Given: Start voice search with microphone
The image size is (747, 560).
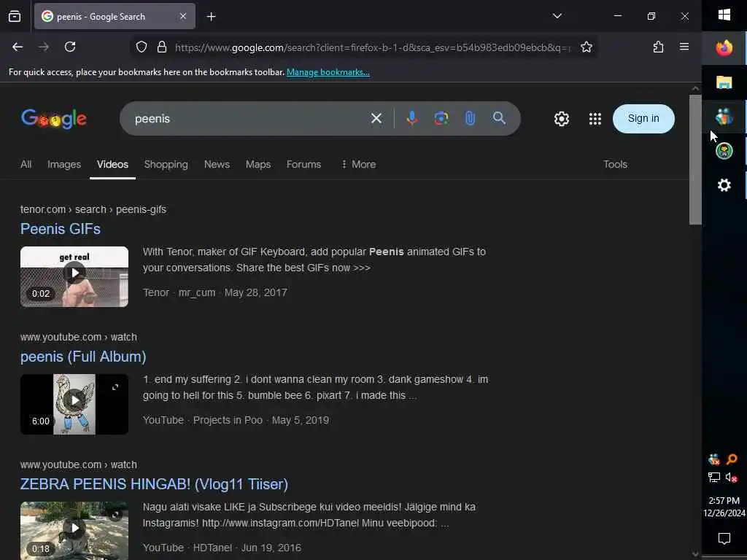Looking at the screenshot, I should 412,118.
